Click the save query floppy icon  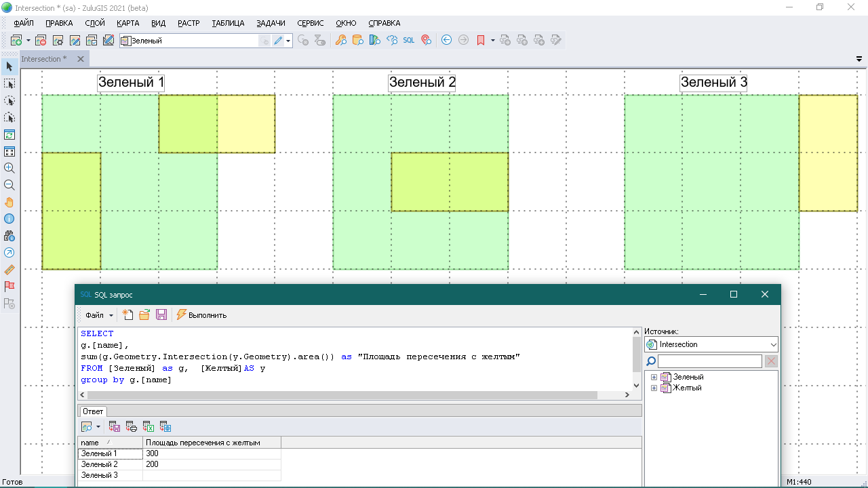click(161, 314)
